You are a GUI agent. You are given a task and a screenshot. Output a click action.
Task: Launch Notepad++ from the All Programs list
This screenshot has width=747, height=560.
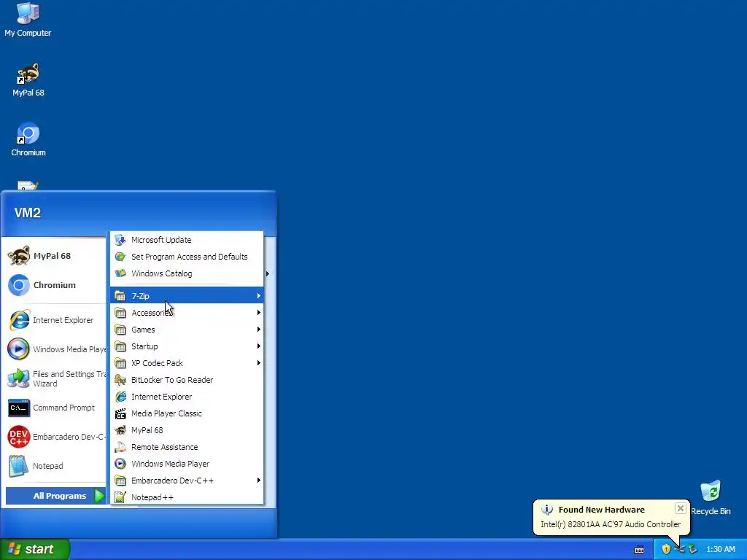tap(187, 497)
